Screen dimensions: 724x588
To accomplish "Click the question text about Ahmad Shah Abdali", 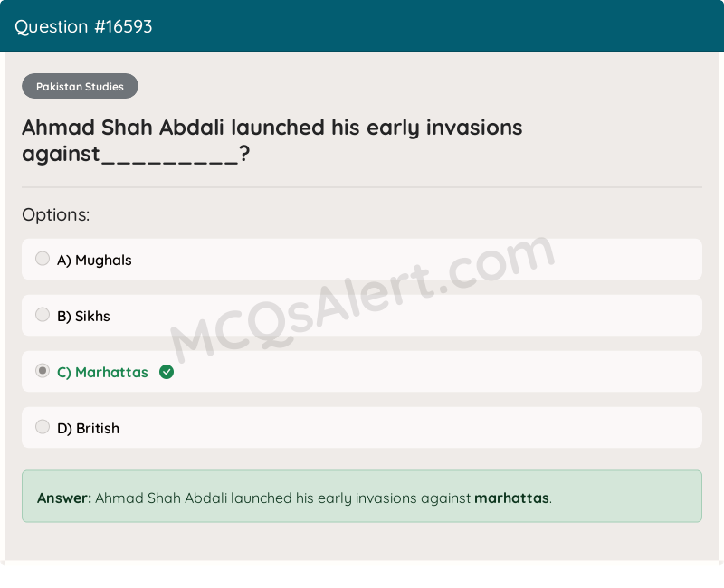I will pyautogui.click(x=271, y=128).
